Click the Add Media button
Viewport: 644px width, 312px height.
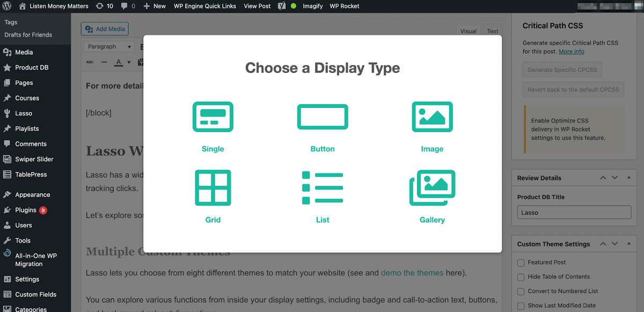(x=105, y=29)
